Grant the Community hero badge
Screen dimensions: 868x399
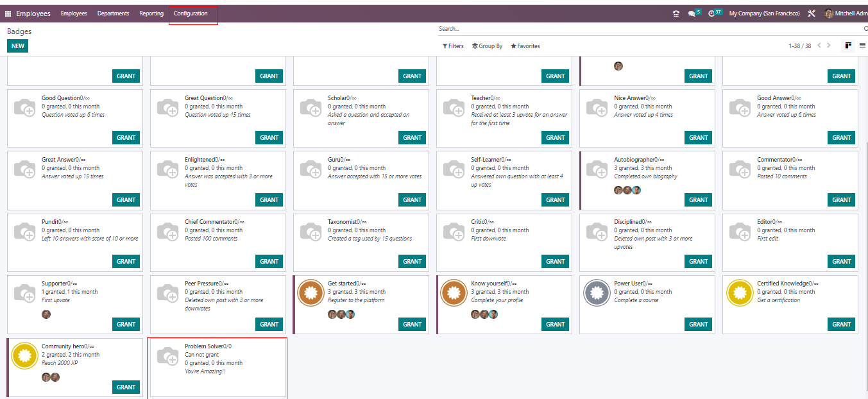(x=126, y=387)
